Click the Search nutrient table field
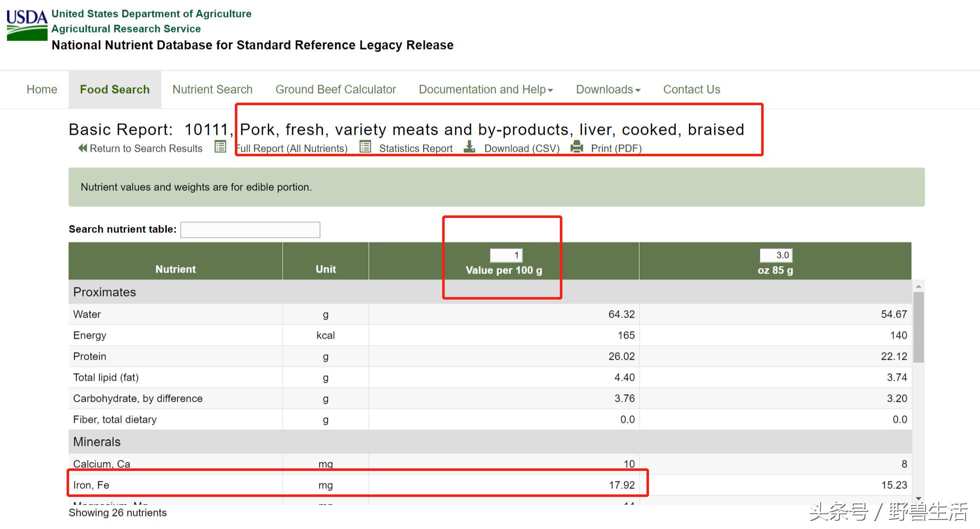 click(x=250, y=230)
